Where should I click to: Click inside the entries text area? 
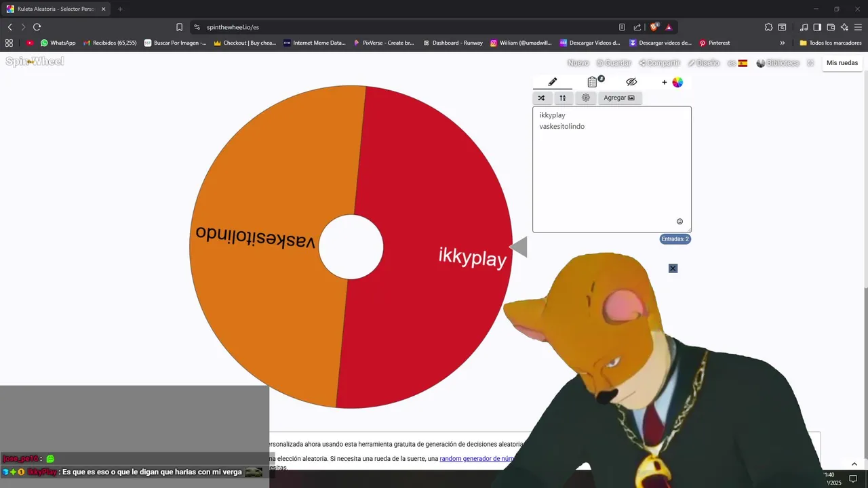pyautogui.click(x=612, y=169)
